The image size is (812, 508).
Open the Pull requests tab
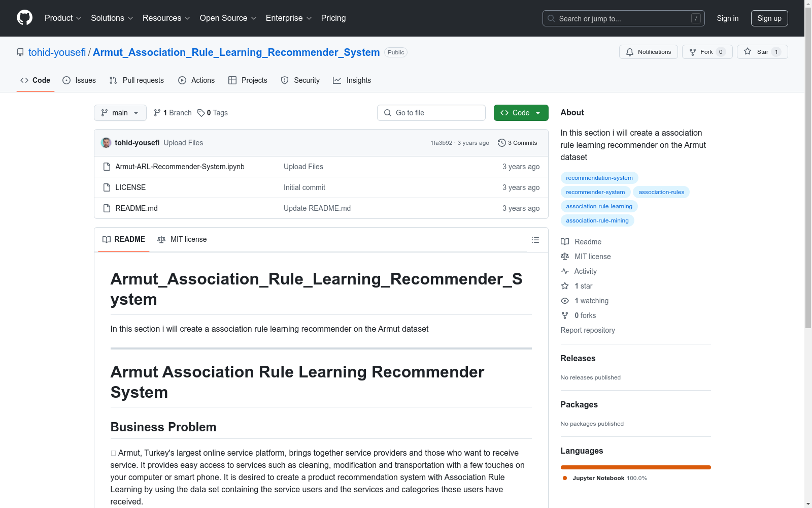(137, 80)
